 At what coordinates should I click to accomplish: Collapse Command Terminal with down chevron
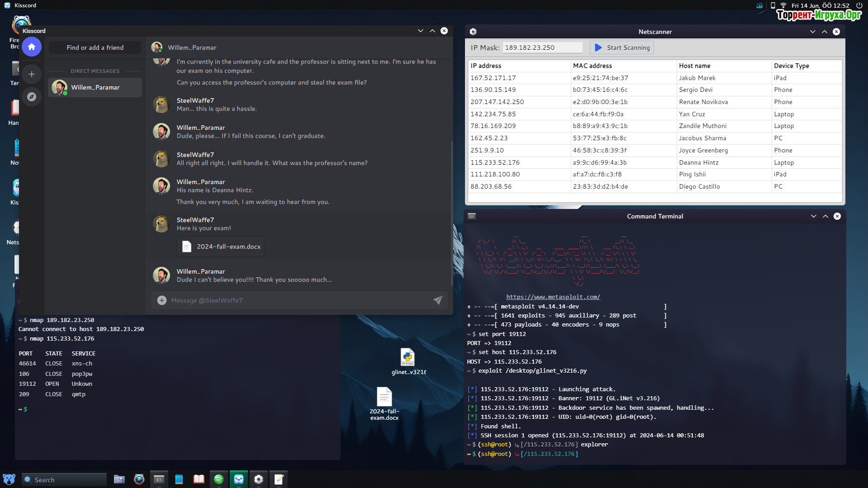coord(813,216)
